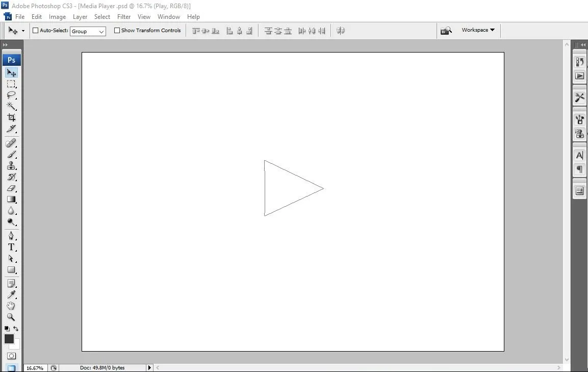
Task: Open status bar document info arrow
Action: click(149, 368)
